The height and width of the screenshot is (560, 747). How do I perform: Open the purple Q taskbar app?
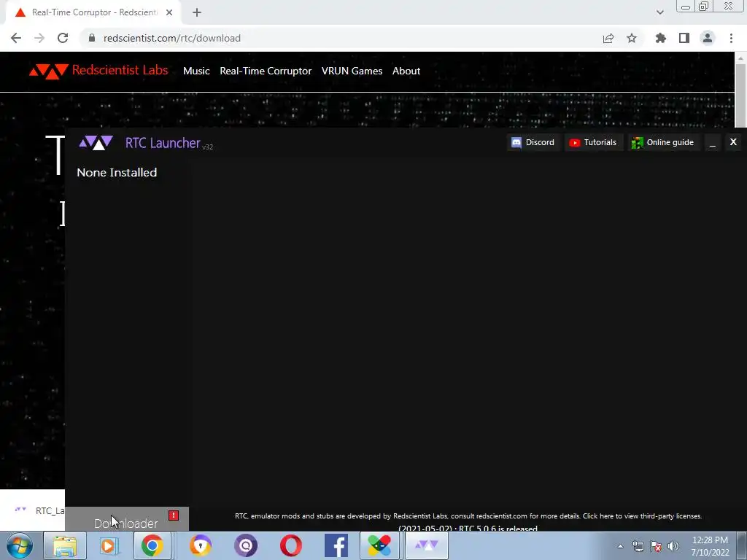pos(246,545)
